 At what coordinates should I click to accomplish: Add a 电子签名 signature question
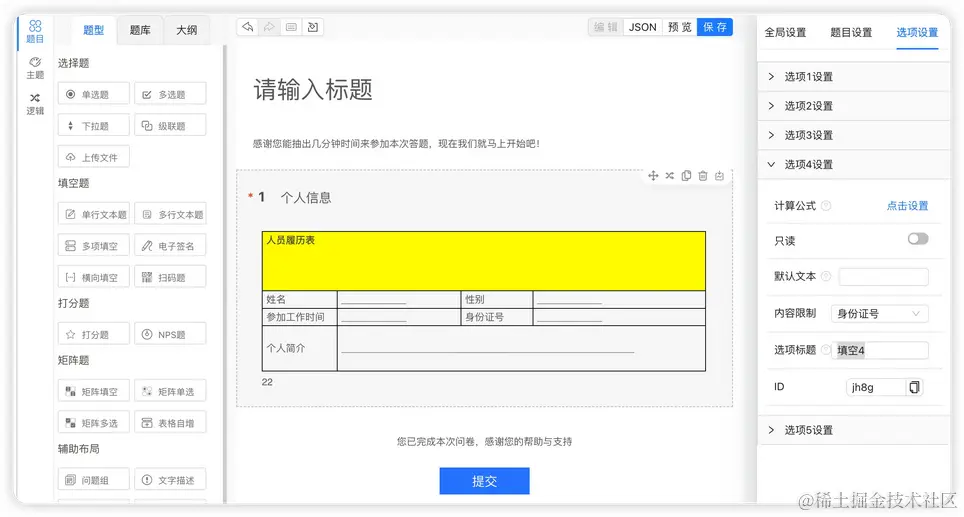[x=170, y=245]
